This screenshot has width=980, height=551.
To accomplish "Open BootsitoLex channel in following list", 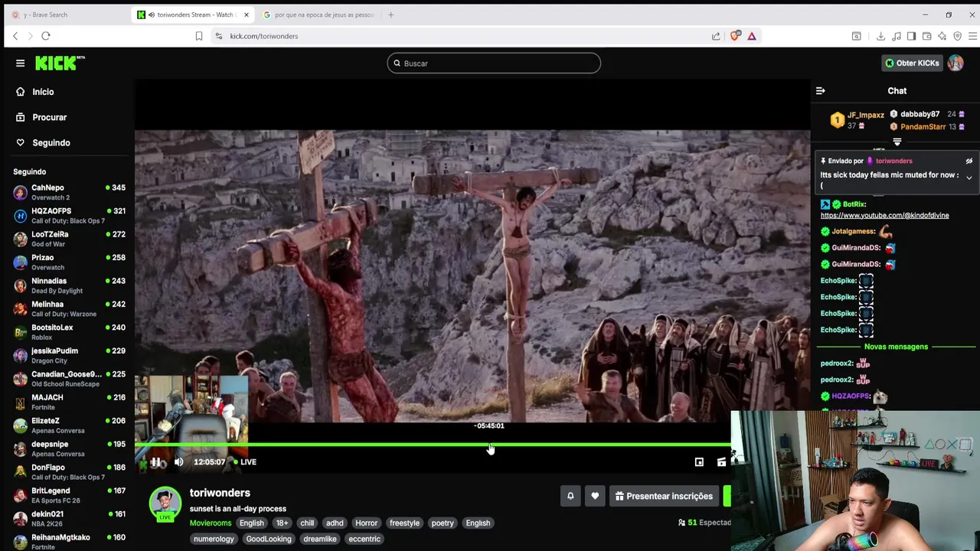I will (x=69, y=332).
